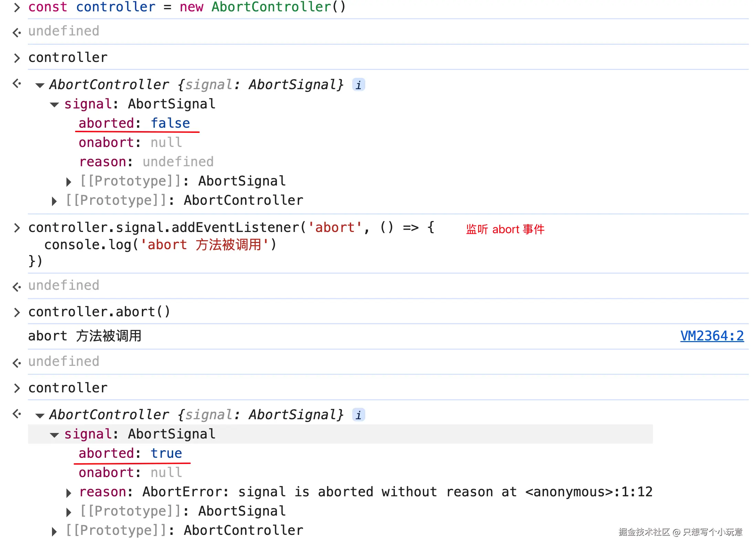Select the aborted: false property
This screenshot has width=756, height=550.
tap(134, 123)
